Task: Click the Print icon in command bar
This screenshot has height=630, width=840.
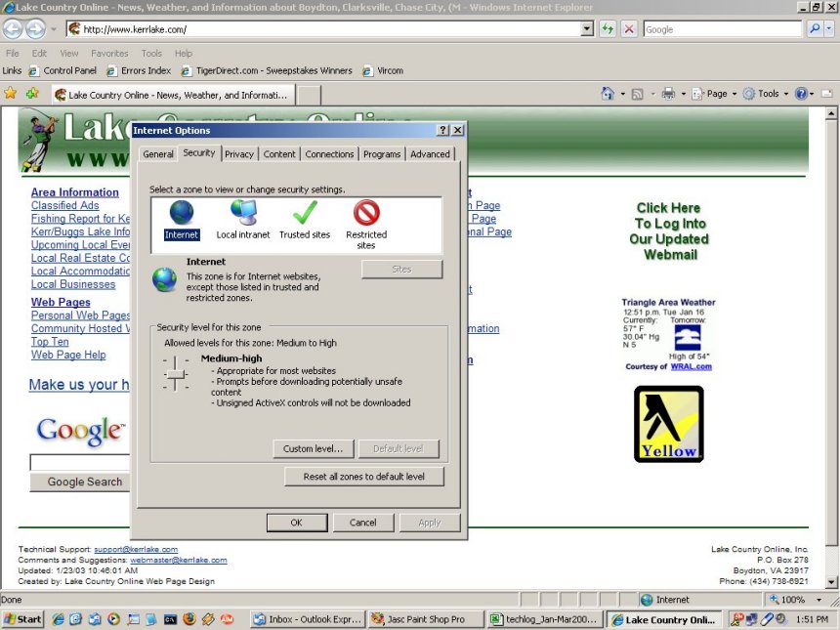Action: tap(668, 95)
